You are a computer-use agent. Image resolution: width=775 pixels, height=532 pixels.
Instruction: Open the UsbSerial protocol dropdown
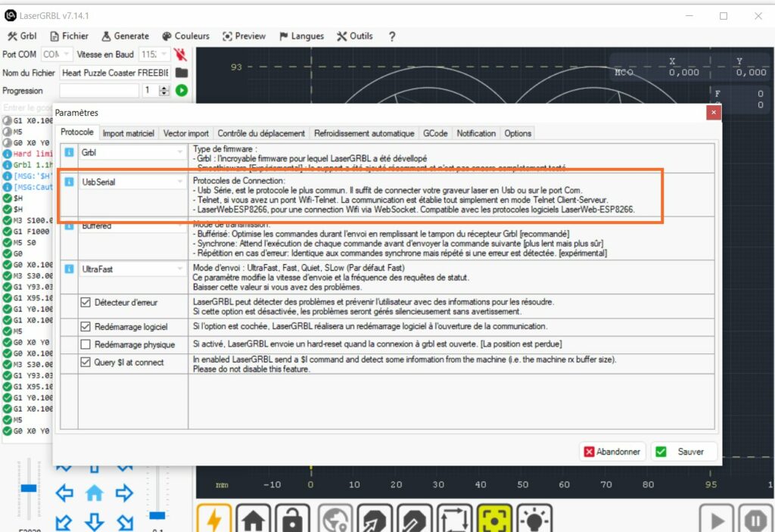[132, 182]
